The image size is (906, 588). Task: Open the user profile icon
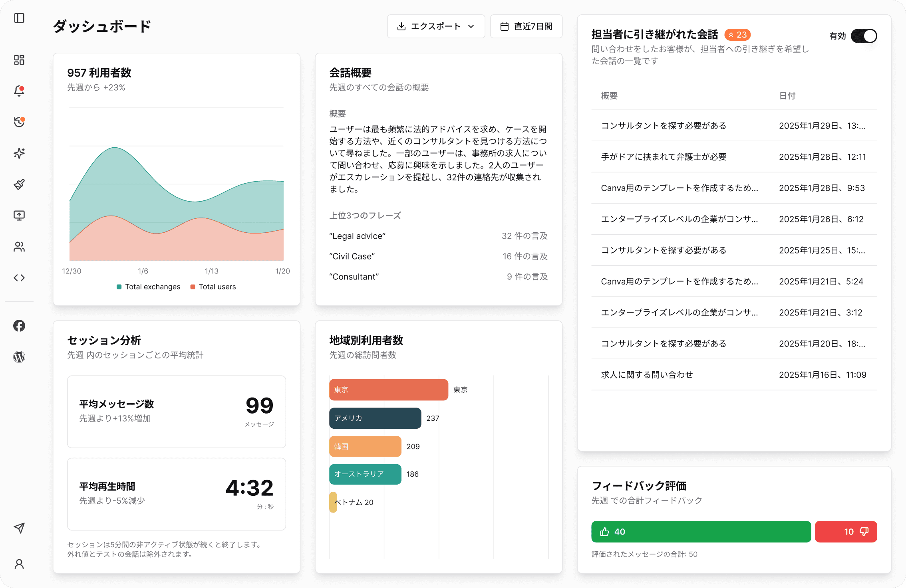point(19,564)
